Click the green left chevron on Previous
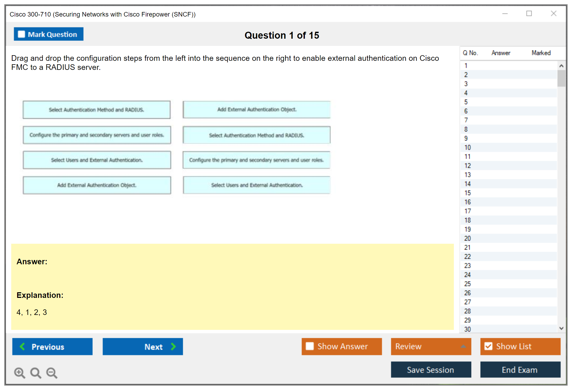The image size is (574, 392). [22, 346]
